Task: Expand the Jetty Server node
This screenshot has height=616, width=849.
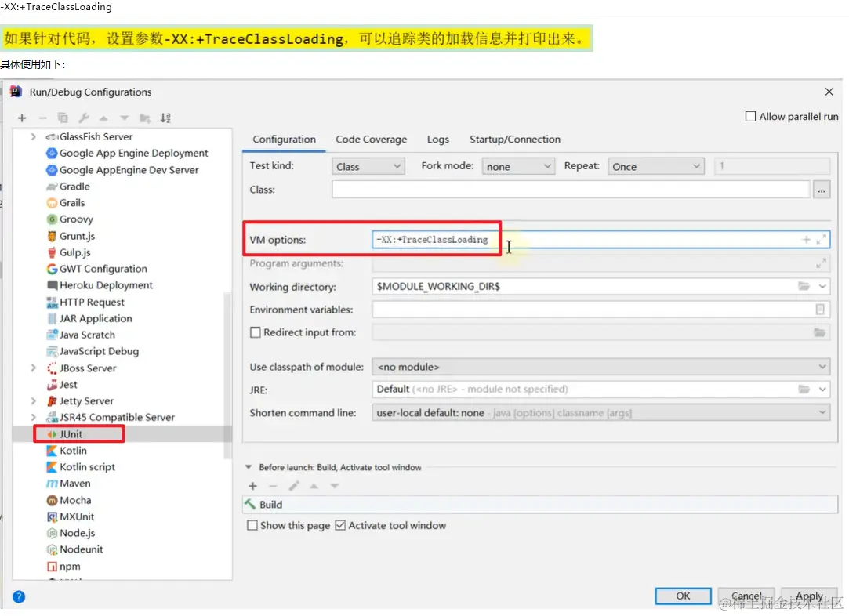Action: click(33, 401)
